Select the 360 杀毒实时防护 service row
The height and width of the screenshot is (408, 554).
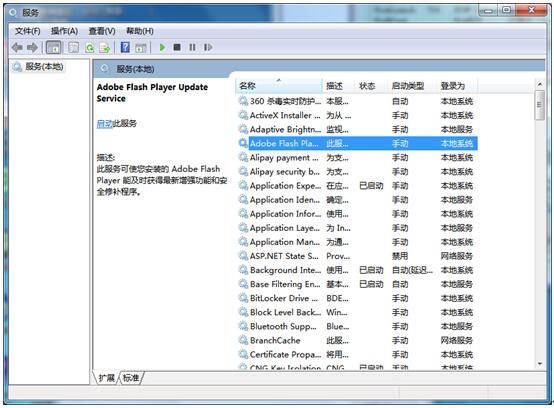(x=357, y=101)
